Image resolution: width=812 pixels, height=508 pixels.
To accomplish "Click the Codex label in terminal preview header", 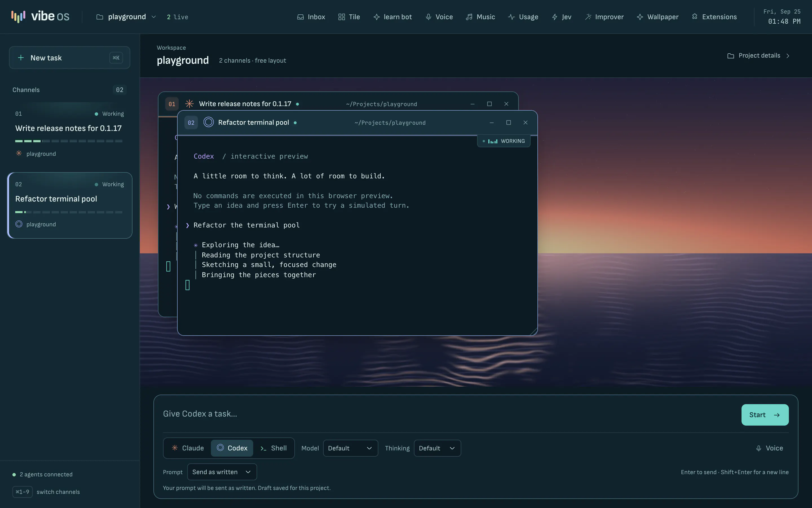I will tap(203, 156).
